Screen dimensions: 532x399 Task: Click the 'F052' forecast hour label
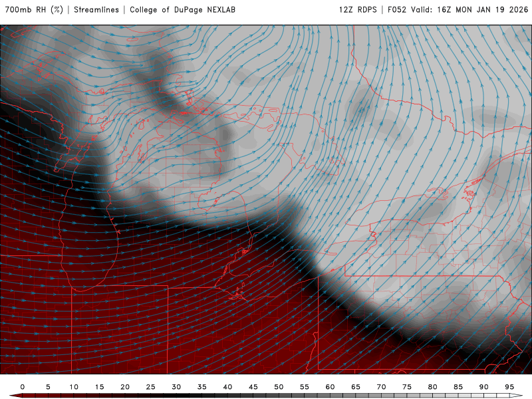(x=396, y=9)
